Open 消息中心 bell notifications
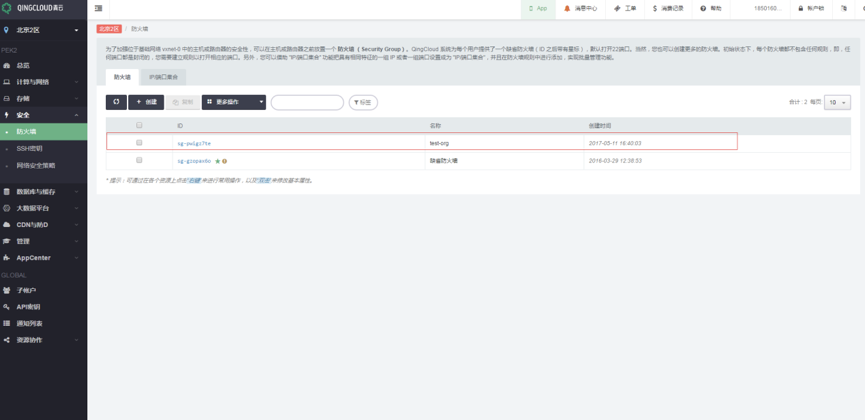Screen dimensions: 865x420 click(x=581, y=8)
